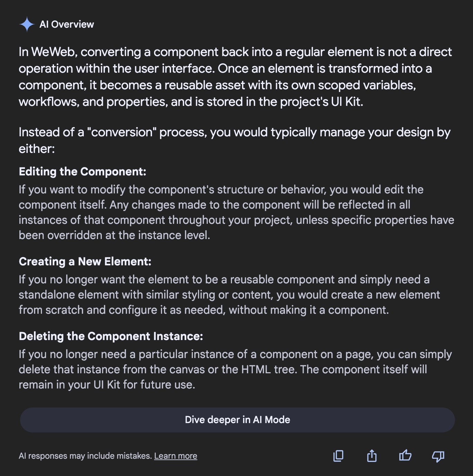The height and width of the screenshot is (476, 473).
Task: Click the word WeWeb in first sentence
Action: pos(54,52)
